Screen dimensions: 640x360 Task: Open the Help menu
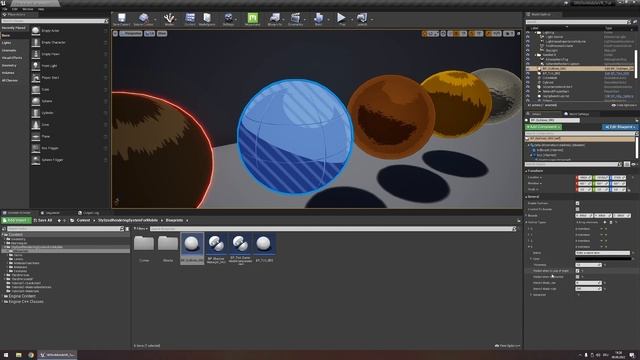[x=41, y=9]
